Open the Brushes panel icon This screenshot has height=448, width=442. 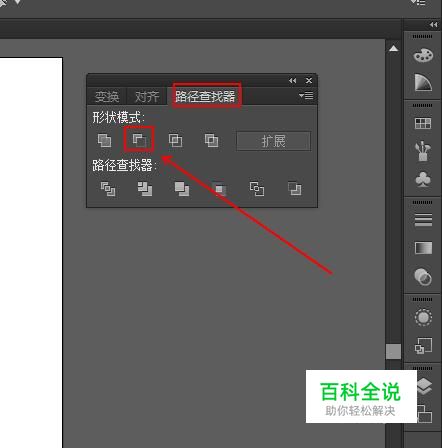click(423, 152)
